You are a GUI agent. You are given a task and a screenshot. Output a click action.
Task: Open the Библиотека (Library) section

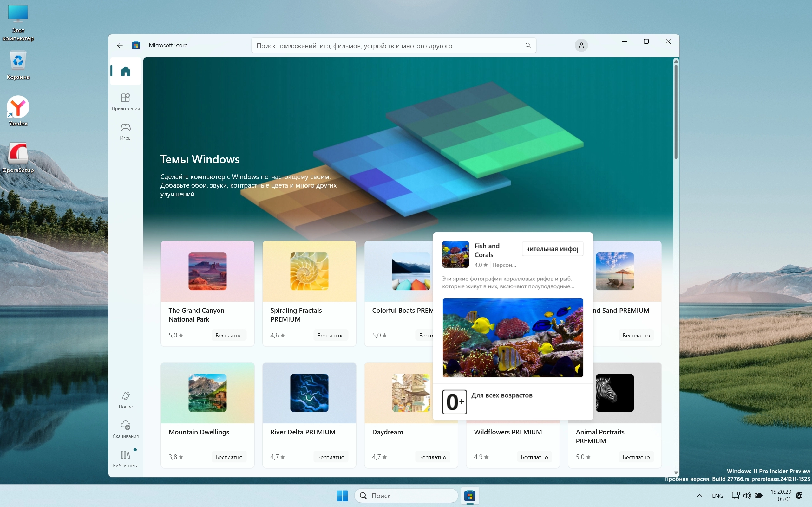coord(126,459)
